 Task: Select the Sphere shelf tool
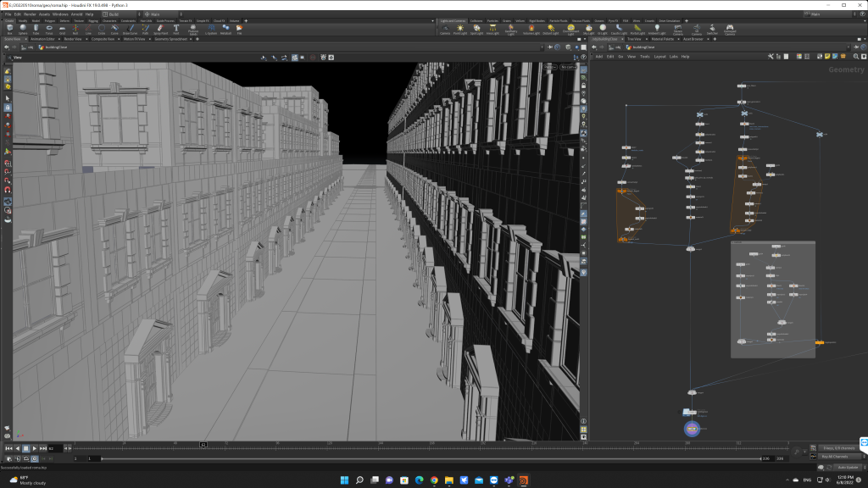(24, 28)
